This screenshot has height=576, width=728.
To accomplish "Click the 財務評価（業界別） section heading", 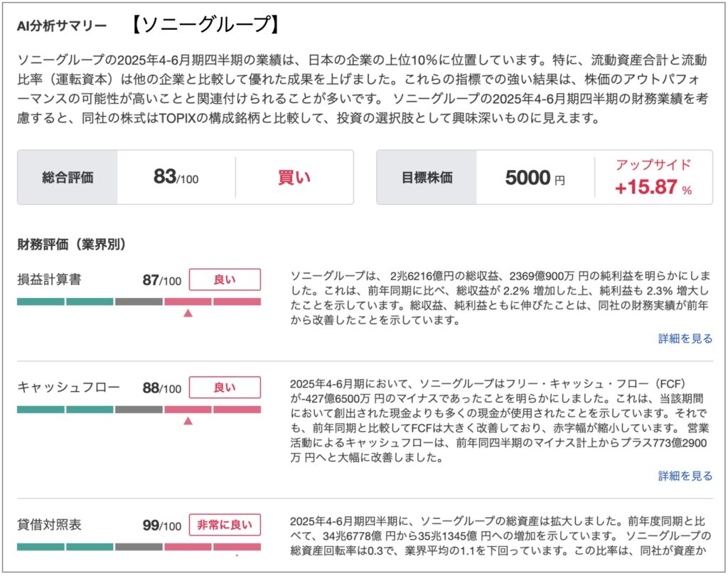I will point(71,245).
